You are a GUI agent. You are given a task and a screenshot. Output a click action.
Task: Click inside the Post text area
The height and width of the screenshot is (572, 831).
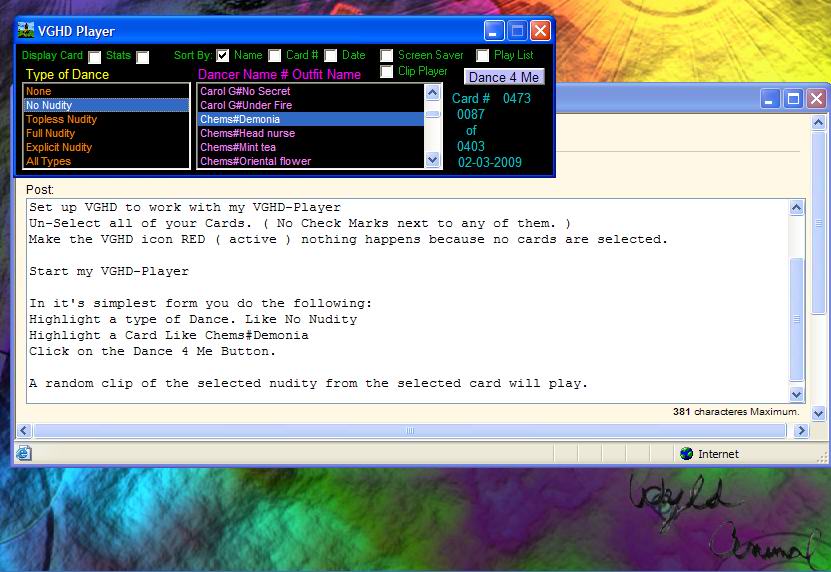coord(400,300)
